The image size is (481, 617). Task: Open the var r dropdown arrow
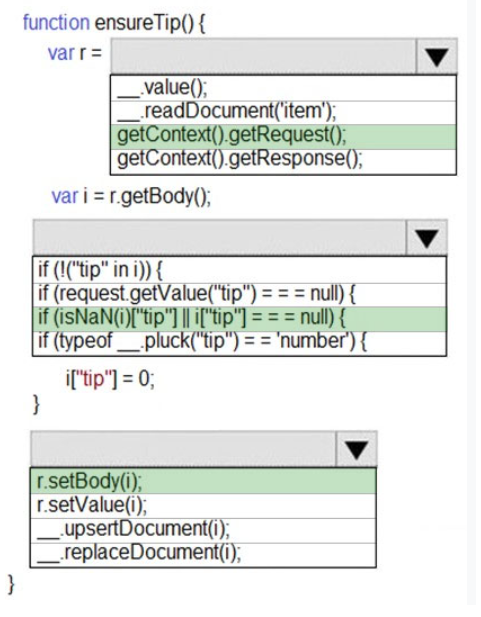[437, 56]
